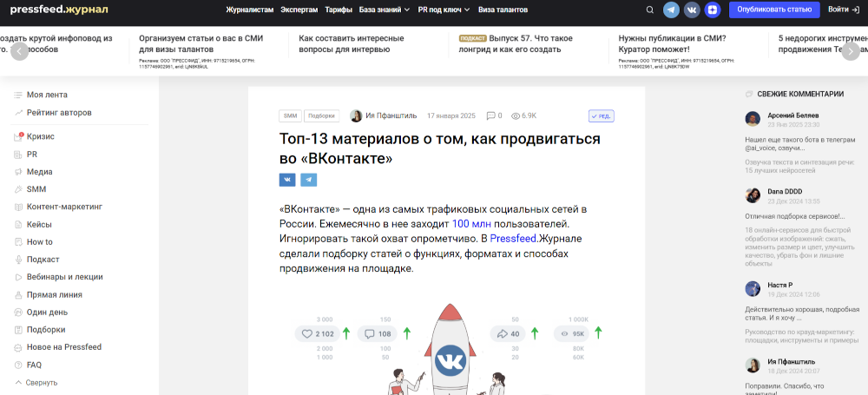Open commenter Dana DDDD profile
This screenshot has height=395, width=868.
pyautogui.click(x=785, y=191)
